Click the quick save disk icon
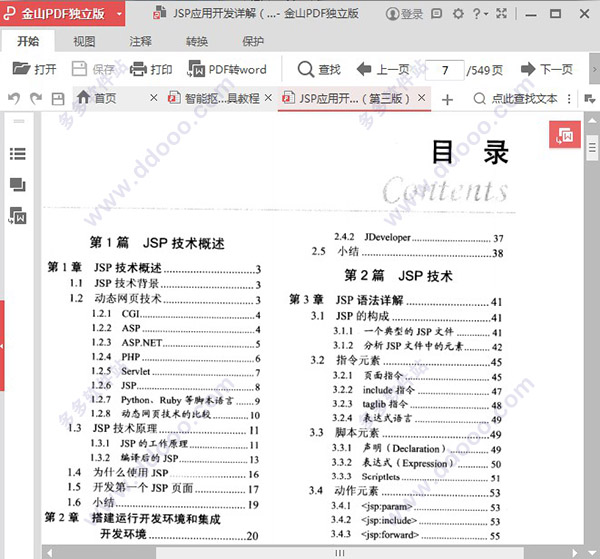The width and height of the screenshot is (600, 559). 58,99
